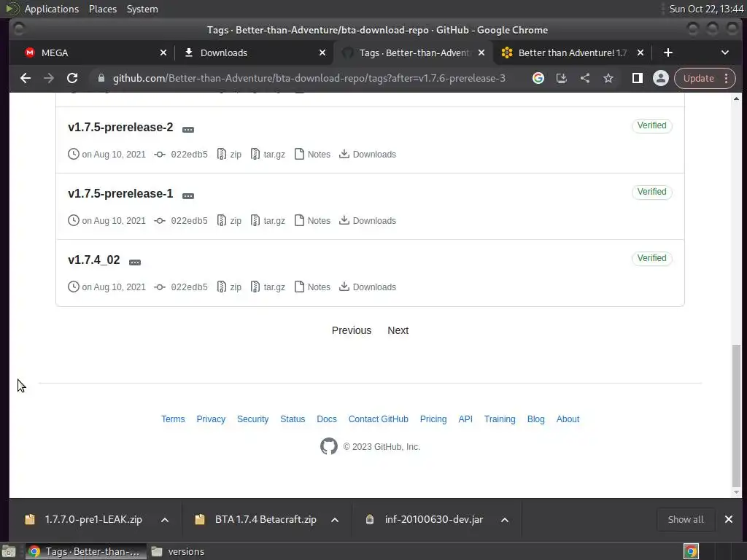This screenshot has width=747, height=560.
Task: Reload the GitHub tags page
Action: pos(72,78)
